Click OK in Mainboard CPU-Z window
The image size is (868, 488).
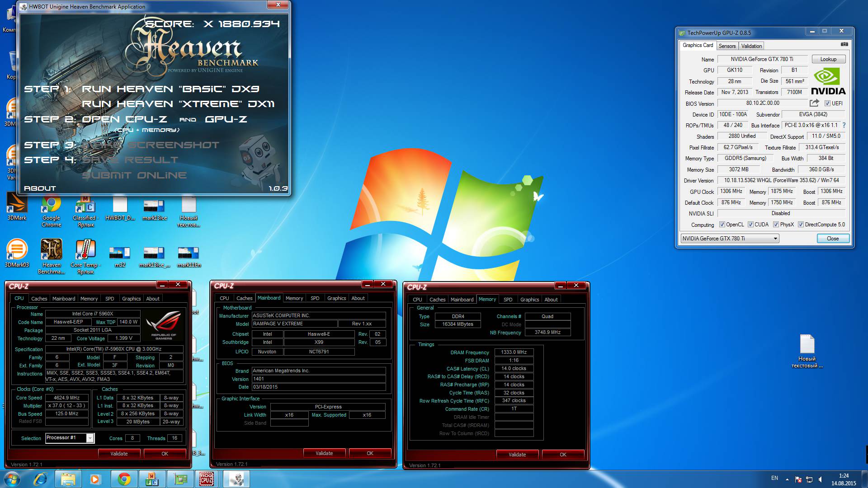click(370, 453)
